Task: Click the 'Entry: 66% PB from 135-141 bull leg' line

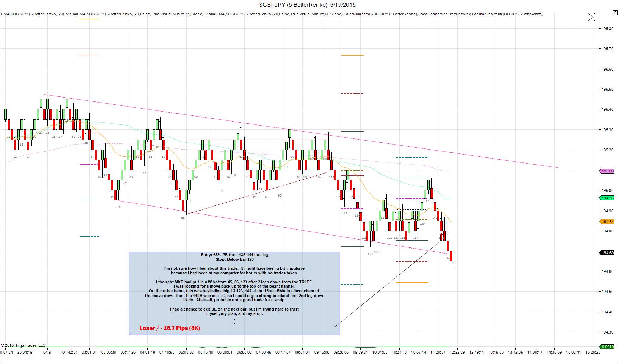Action: 235,255
